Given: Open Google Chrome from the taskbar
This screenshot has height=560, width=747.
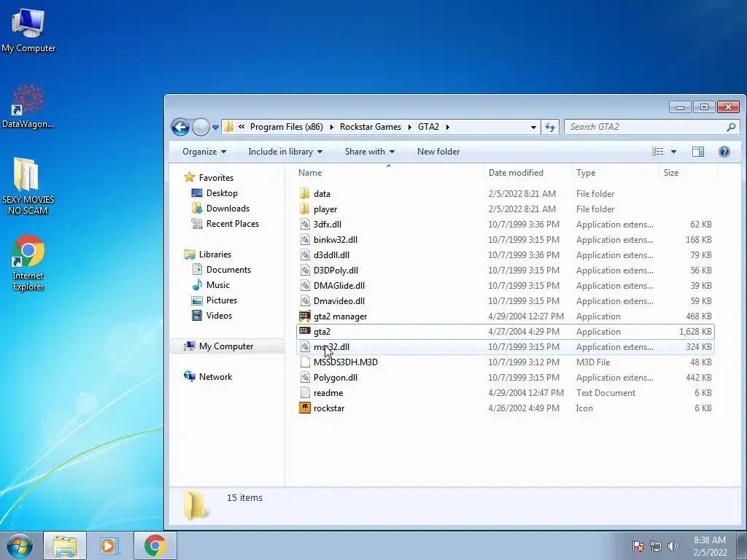Looking at the screenshot, I should (155, 545).
